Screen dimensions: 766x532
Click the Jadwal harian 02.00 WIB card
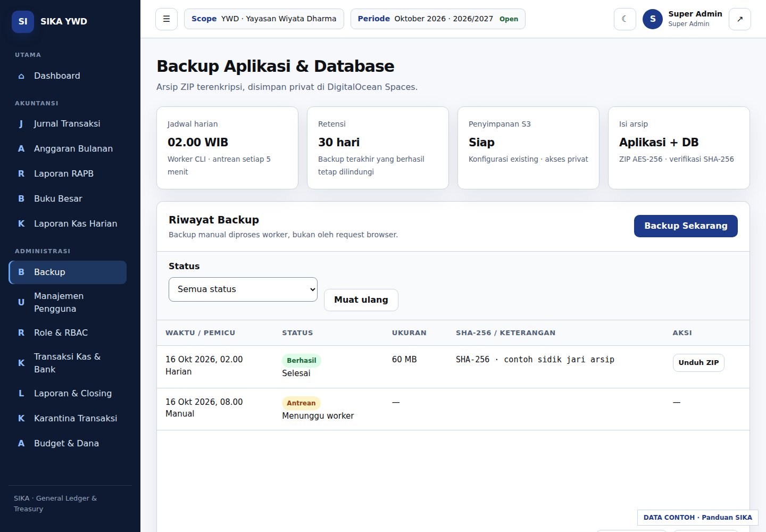point(227,148)
